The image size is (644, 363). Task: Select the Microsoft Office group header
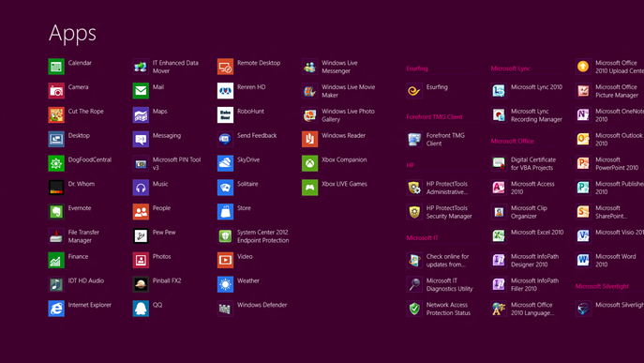click(x=513, y=141)
